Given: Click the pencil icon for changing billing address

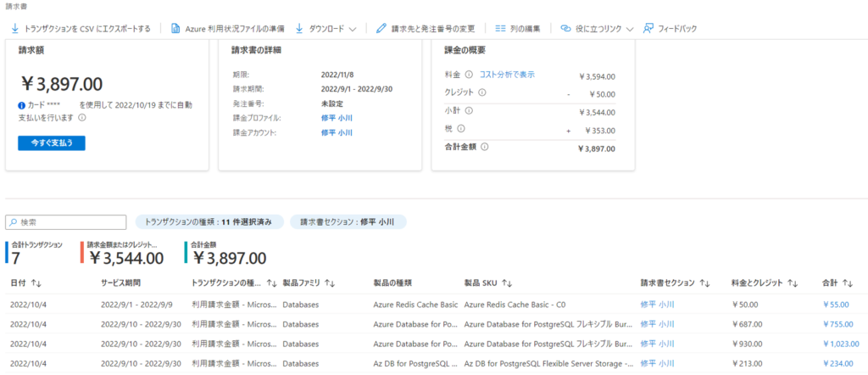Looking at the screenshot, I should 381,28.
